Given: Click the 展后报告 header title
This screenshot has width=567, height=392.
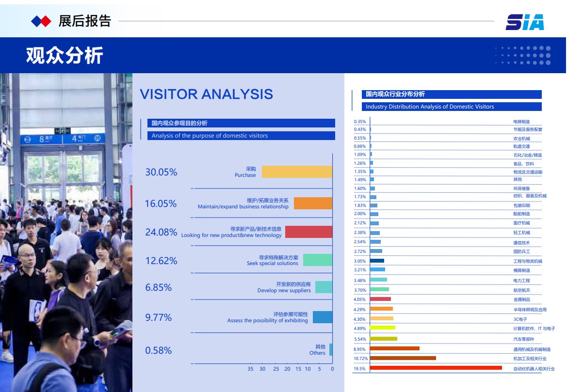Looking at the screenshot, I should tap(85, 21).
